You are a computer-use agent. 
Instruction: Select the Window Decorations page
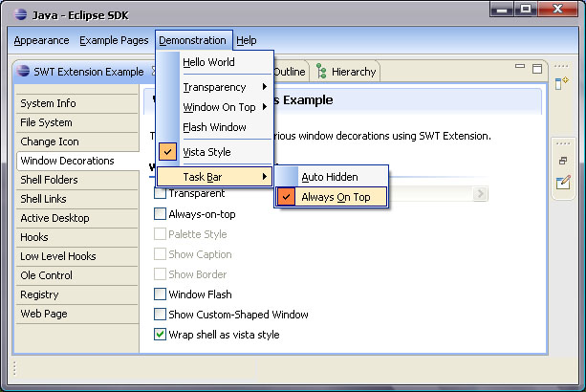(77, 161)
